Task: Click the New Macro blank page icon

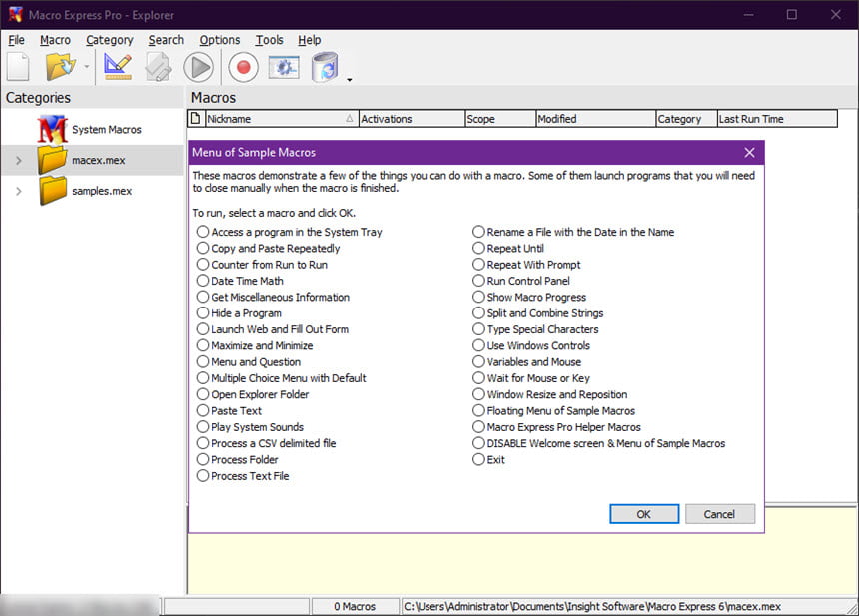Action: [18, 67]
